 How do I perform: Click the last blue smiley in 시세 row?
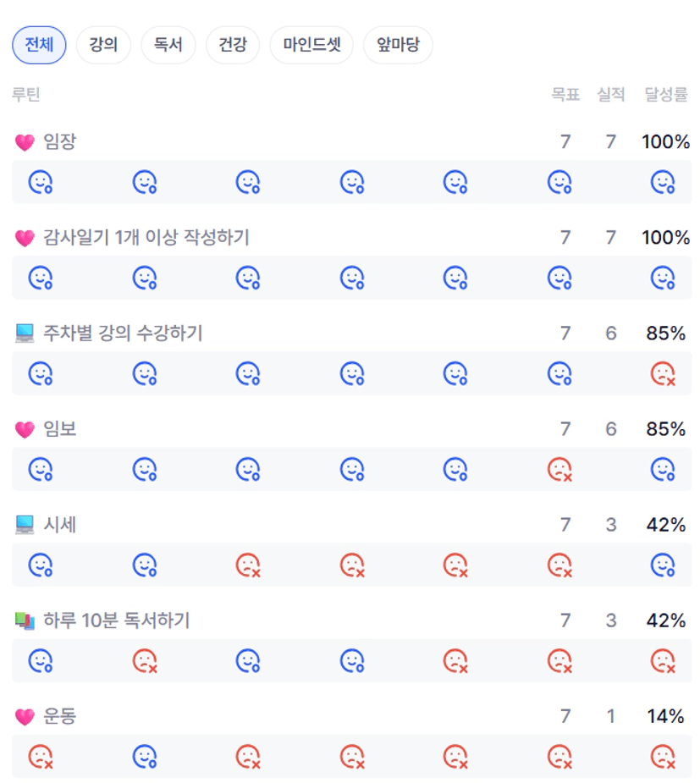click(663, 565)
